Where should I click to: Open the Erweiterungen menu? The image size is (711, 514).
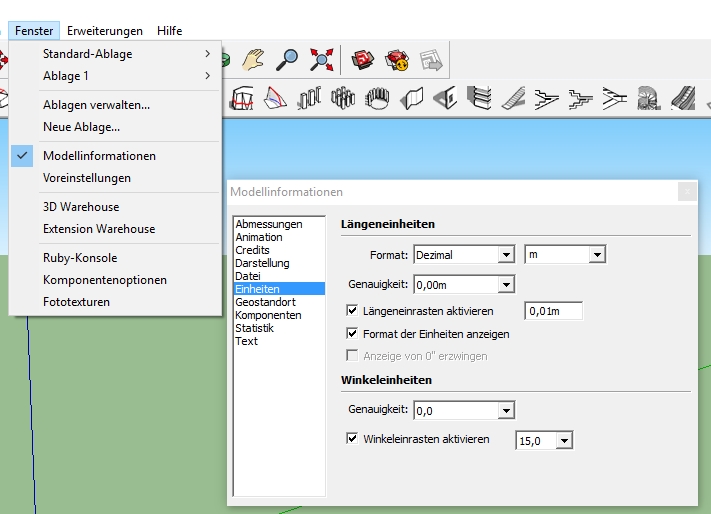(105, 31)
